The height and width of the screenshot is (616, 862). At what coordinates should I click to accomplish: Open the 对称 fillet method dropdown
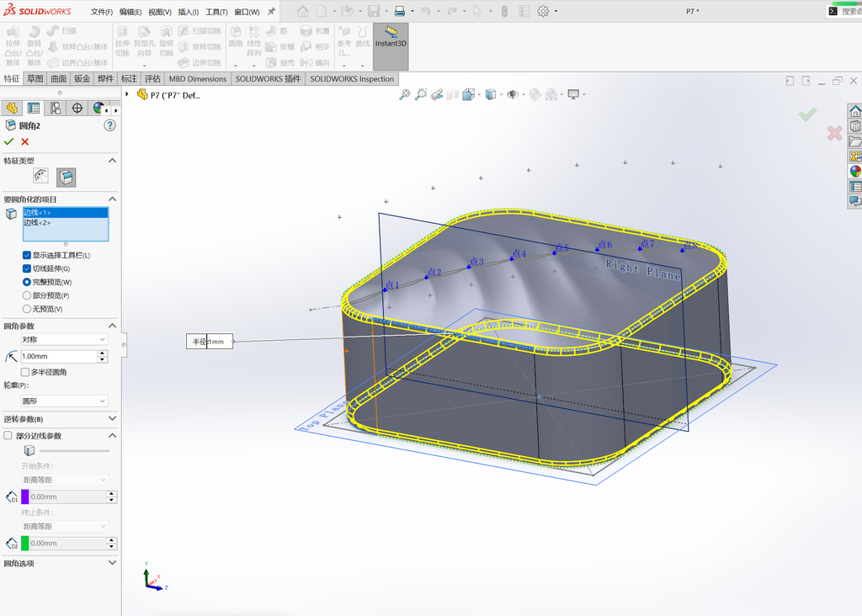(x=64, y=340)
